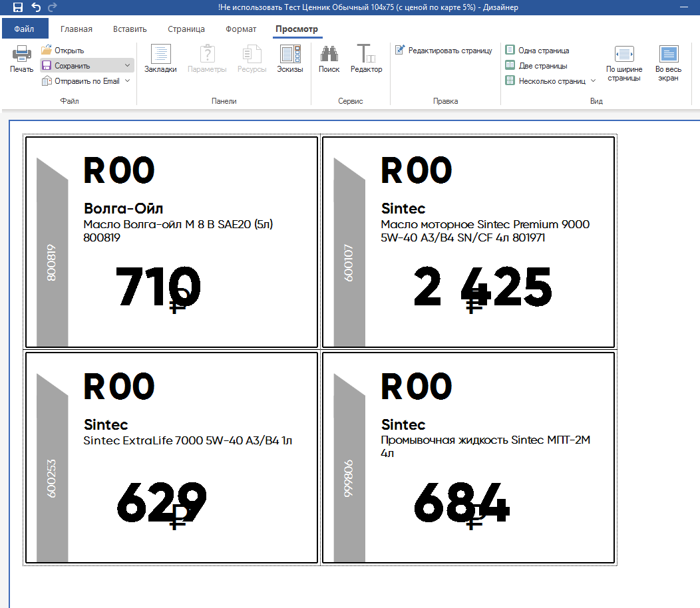Select Две страницы view mode
The image size is (700, 608).
pos(536,66)
